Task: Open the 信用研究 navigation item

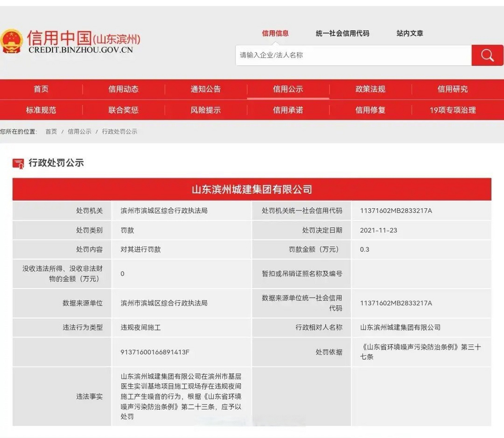Action: click(452, 89)
